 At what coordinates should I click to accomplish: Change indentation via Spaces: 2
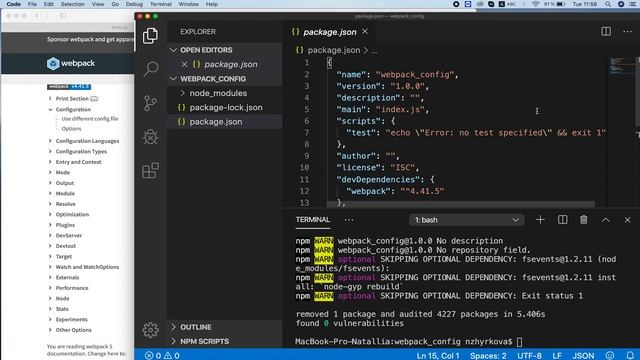[488, 356]
